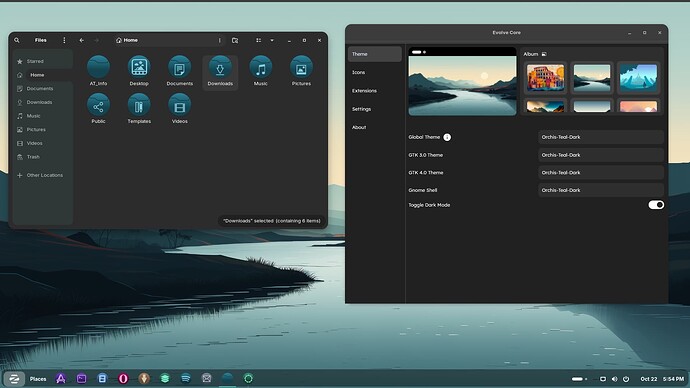Open Global Theme dropdown

[x=601, y=137]
